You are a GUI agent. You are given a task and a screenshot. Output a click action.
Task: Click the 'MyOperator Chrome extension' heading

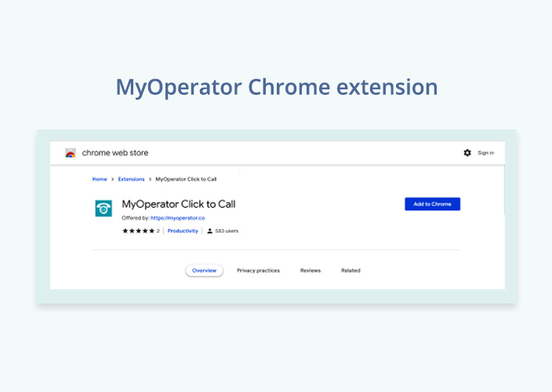(277, 87)
